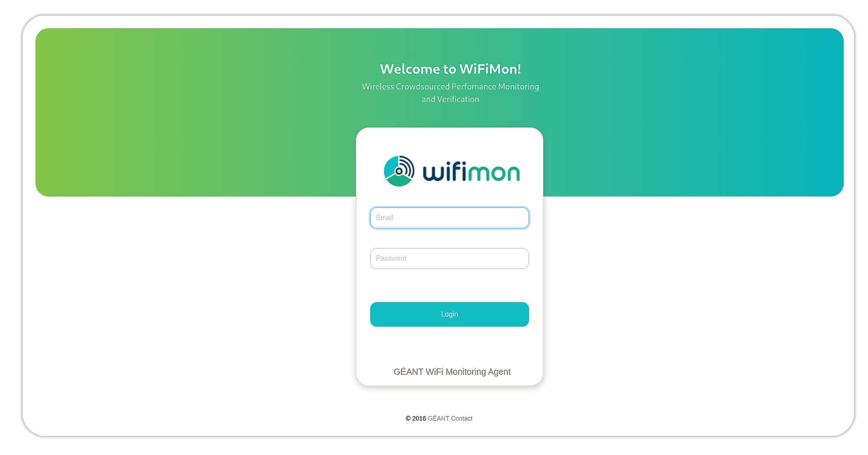The height and width of the screenshot is (455, 868).
Task: Click the word "Agent" under the login form
Action: [x=499, y=372]
